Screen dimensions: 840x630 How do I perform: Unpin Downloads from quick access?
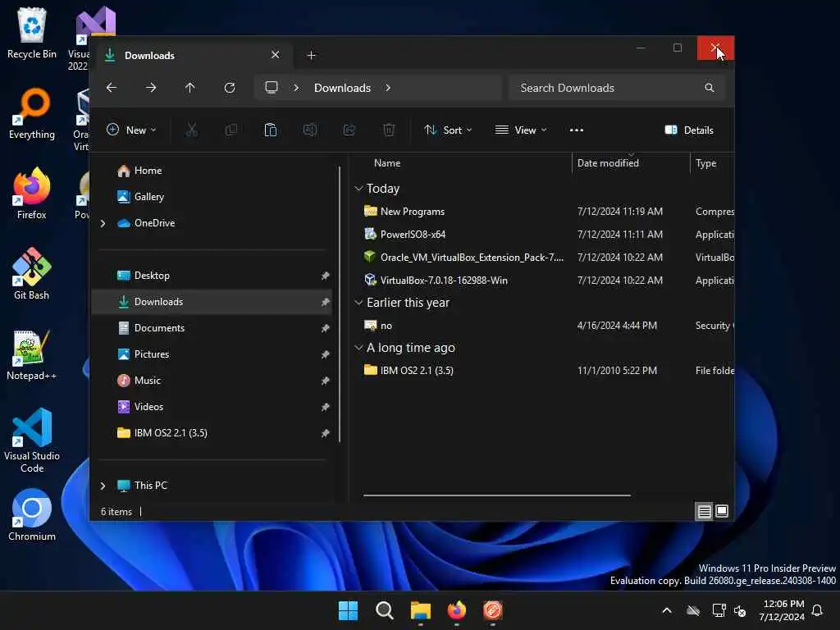point(325,302)
